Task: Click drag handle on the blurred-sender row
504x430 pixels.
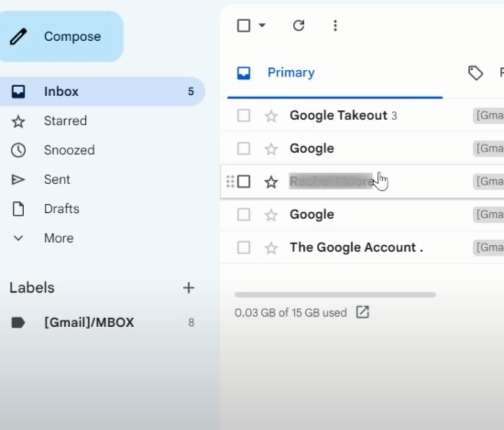Action: coord(230,182)
